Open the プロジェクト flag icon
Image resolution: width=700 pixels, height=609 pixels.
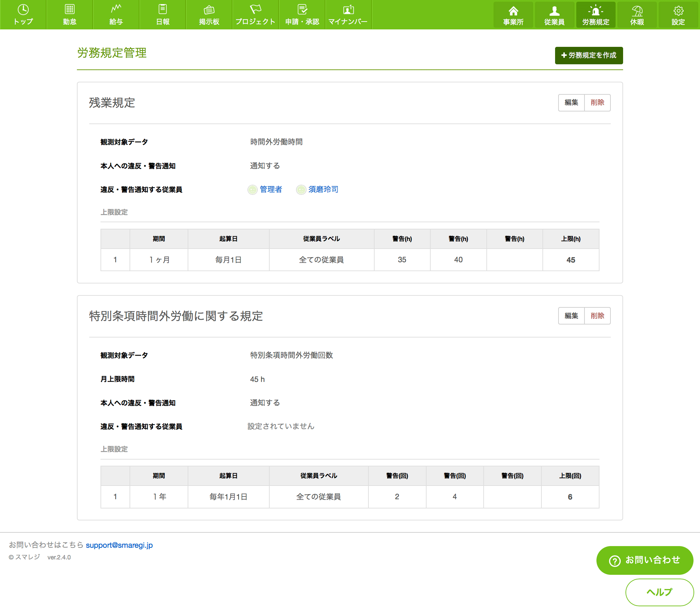255,9
